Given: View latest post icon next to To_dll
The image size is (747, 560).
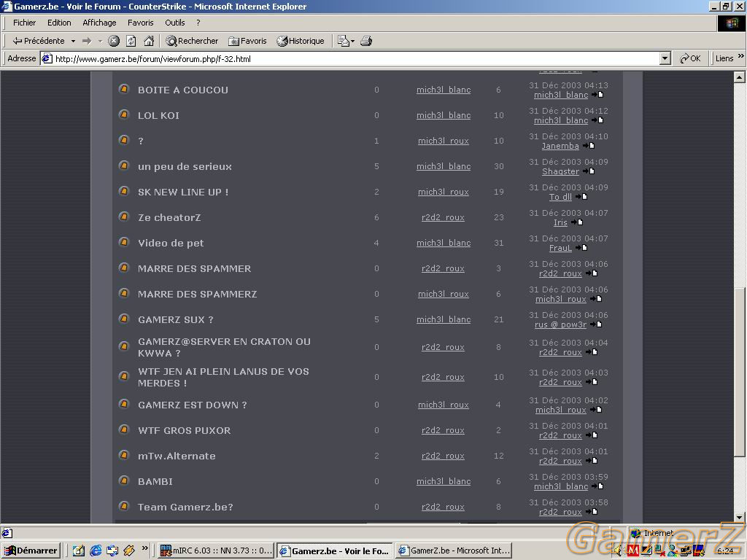Looking at the screenshot, I should click(581, 197).
